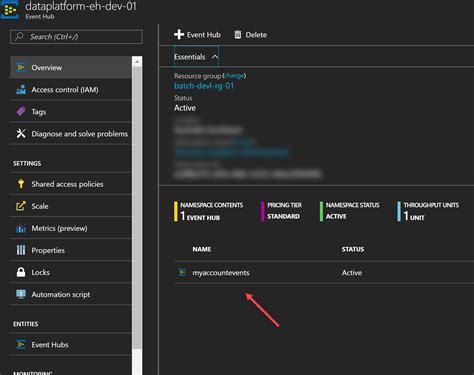Screen dimensions: 474x375
Task: Click the Pricing Tier Standard tile
Action: point(281,211)
